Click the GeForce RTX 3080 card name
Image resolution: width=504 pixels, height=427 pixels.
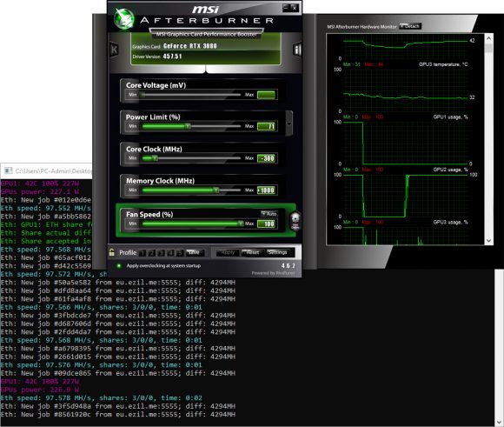190,46
